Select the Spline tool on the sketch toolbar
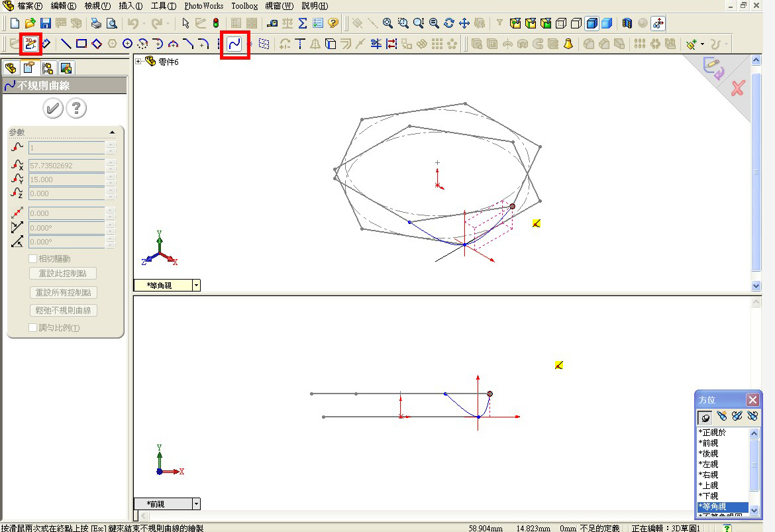 click(235, 44)
